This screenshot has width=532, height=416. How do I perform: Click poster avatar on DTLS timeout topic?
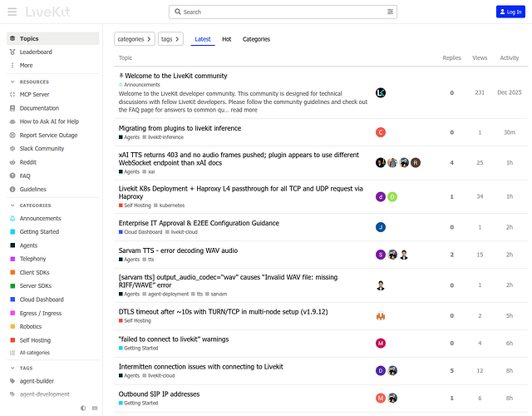point(381,316)
